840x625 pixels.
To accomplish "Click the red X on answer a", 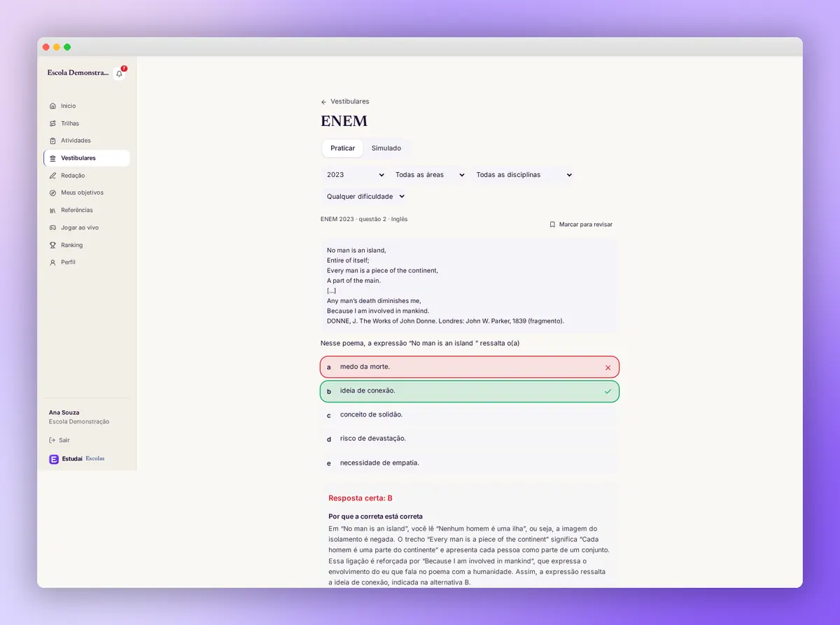I will [608, 367].
